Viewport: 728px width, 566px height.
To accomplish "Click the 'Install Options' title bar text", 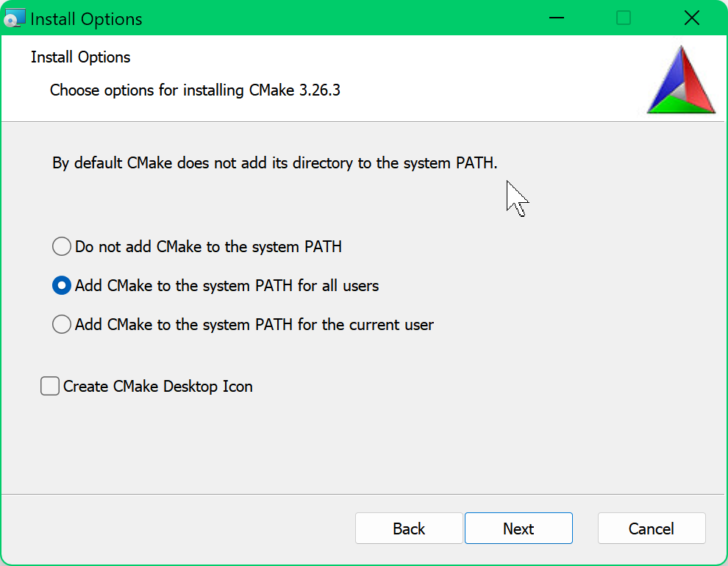I will (x=86, y=19).
